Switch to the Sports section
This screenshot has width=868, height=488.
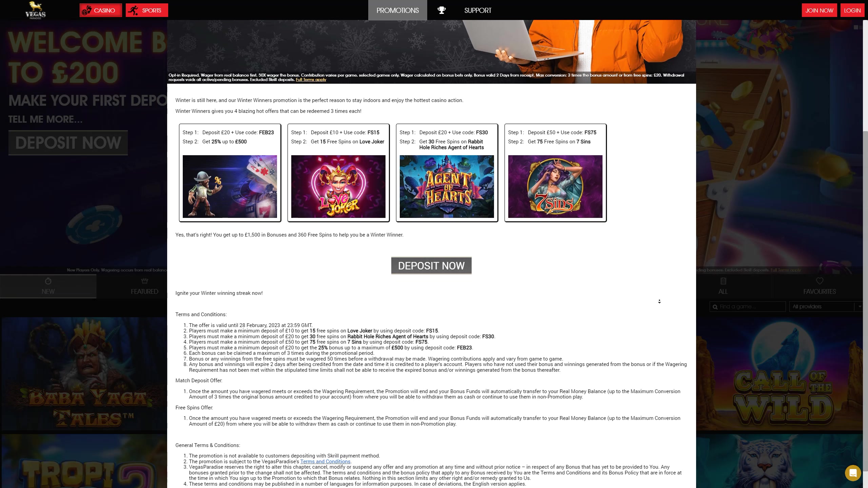[x=147, y=10]
